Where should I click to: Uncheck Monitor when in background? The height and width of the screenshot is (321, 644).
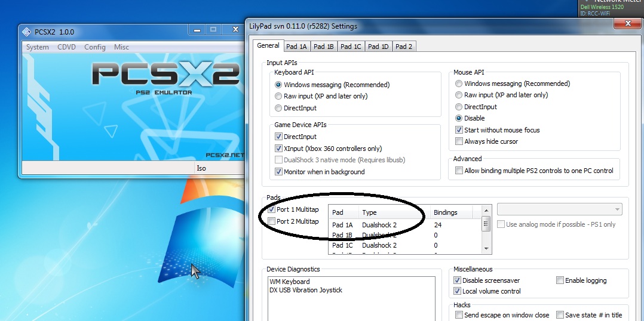click(x=278, y=172)
